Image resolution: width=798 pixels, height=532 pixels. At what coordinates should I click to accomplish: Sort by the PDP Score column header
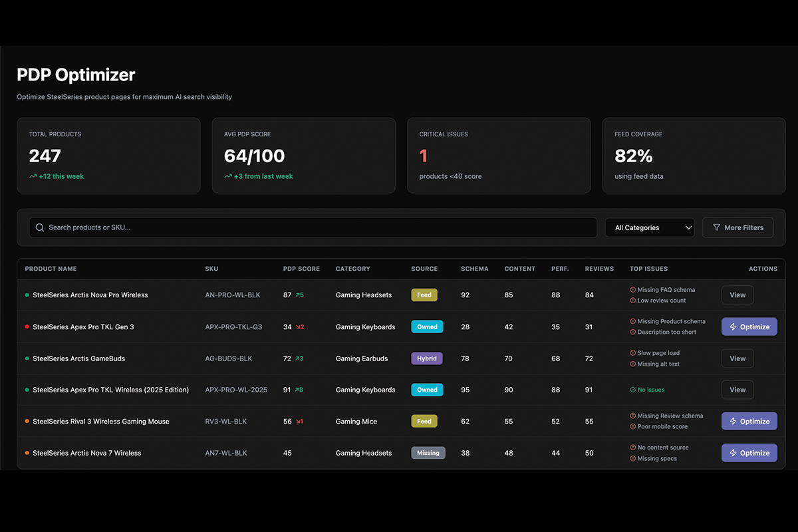301,269
